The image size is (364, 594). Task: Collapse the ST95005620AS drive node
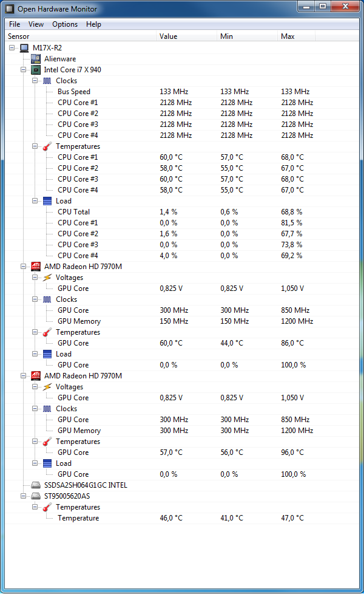24,496
